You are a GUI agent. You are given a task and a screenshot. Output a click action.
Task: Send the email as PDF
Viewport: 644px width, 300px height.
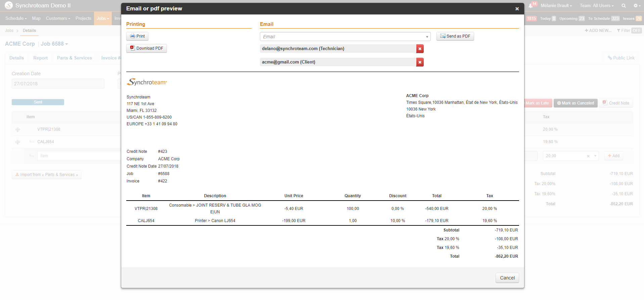click(x=455, y=36)
